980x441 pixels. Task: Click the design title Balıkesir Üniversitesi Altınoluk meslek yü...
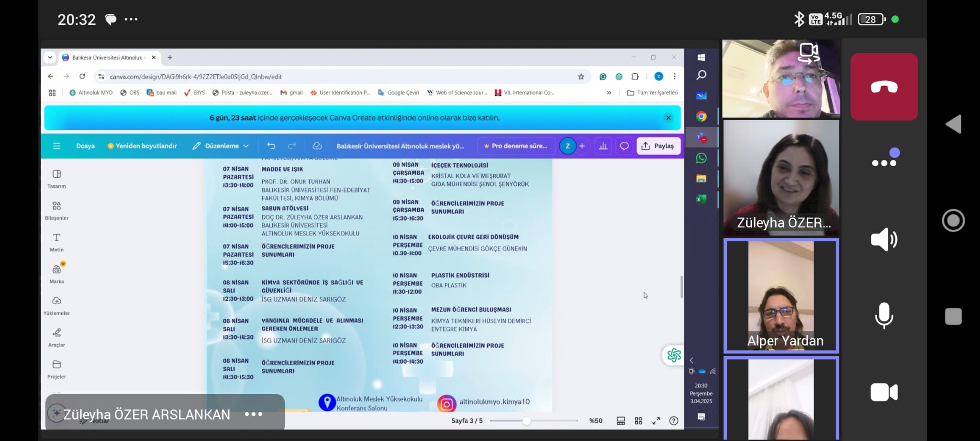coord(401,146)
